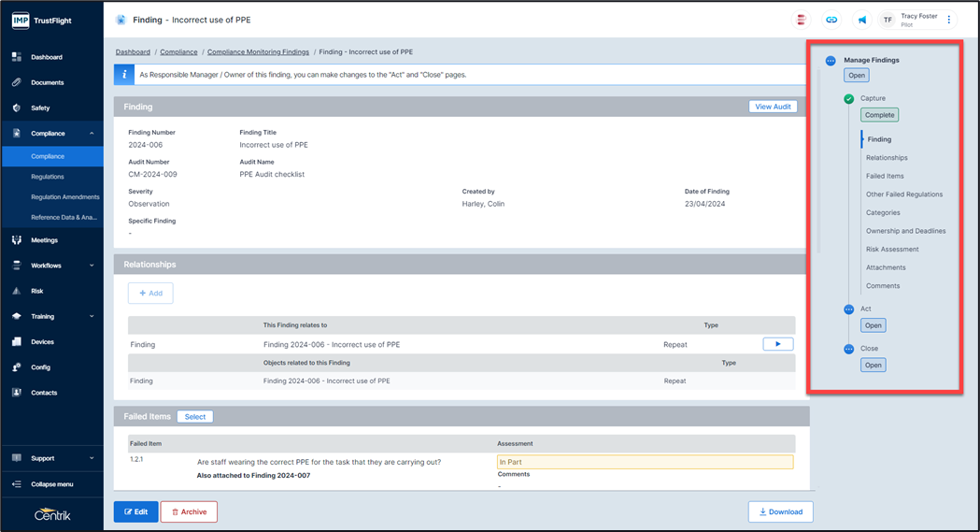Open the Safety section in sidebar
This screenshot has width=980, height=532.
[40, 108]
